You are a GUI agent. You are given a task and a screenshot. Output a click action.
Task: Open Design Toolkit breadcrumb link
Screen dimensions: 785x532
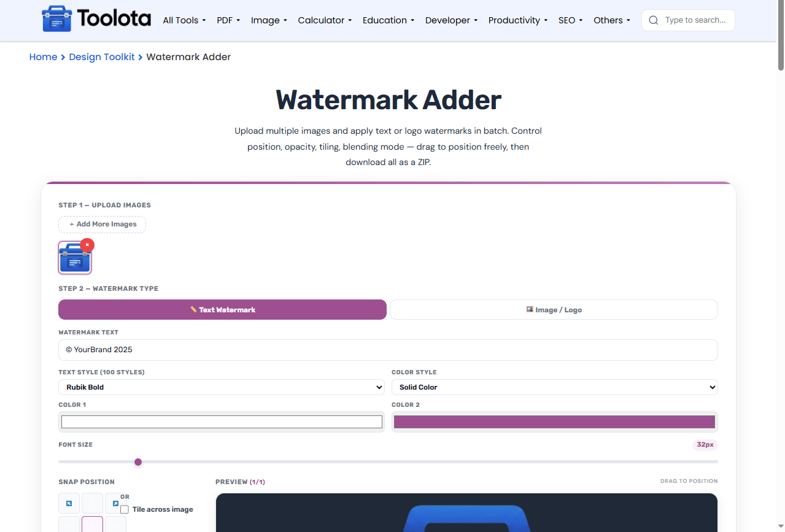pyautogui.click(x=102, y=57)
